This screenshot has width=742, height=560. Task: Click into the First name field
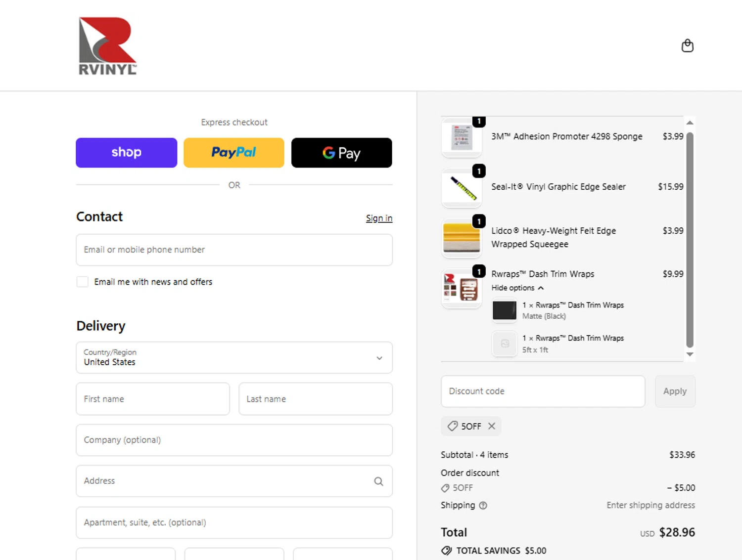click(153, 399)
